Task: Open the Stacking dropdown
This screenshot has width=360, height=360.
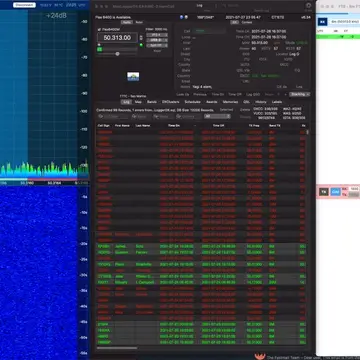Action: click(300, 95)
